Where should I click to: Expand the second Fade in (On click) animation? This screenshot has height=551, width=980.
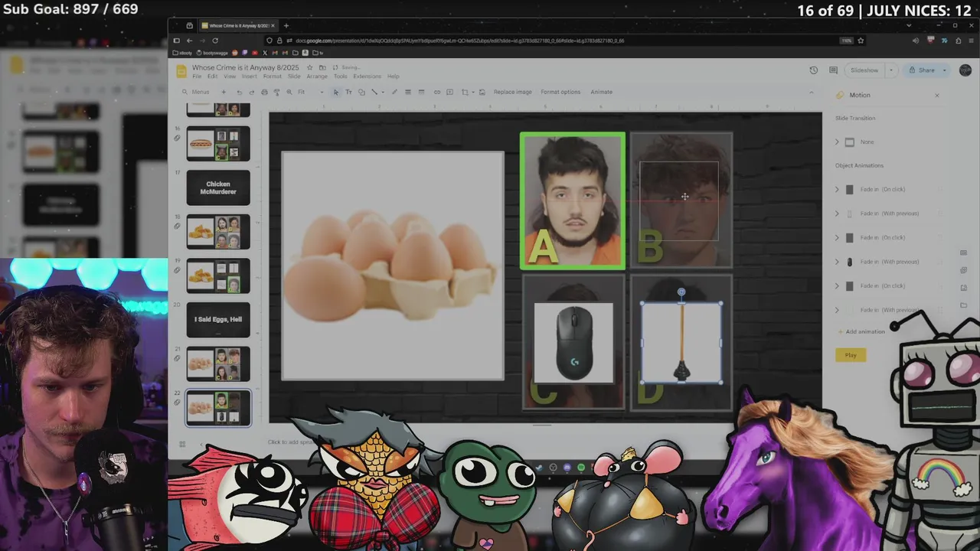[837, 237]
